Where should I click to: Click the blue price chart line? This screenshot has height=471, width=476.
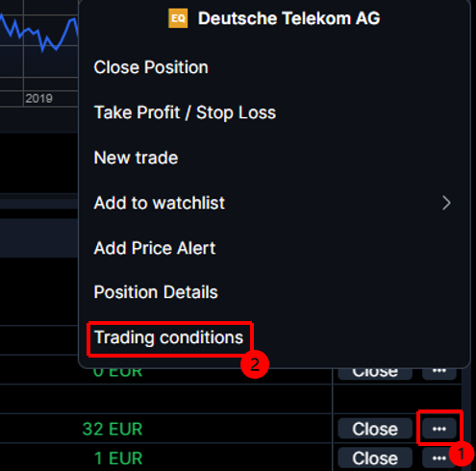pos(38,34)
